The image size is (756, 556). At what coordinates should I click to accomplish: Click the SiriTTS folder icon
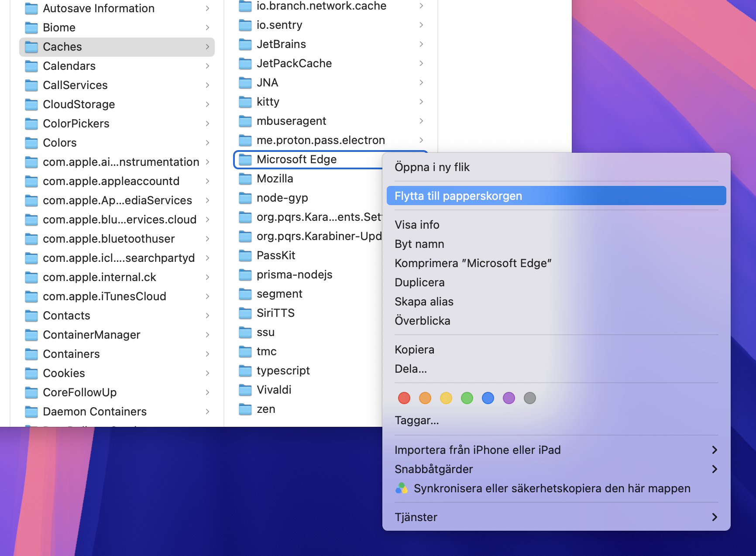[245, 313]
